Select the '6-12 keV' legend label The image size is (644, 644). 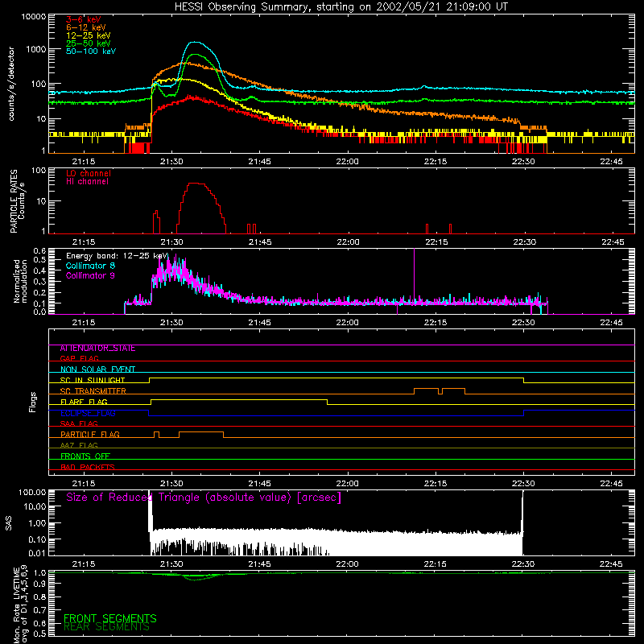point(86,27)
